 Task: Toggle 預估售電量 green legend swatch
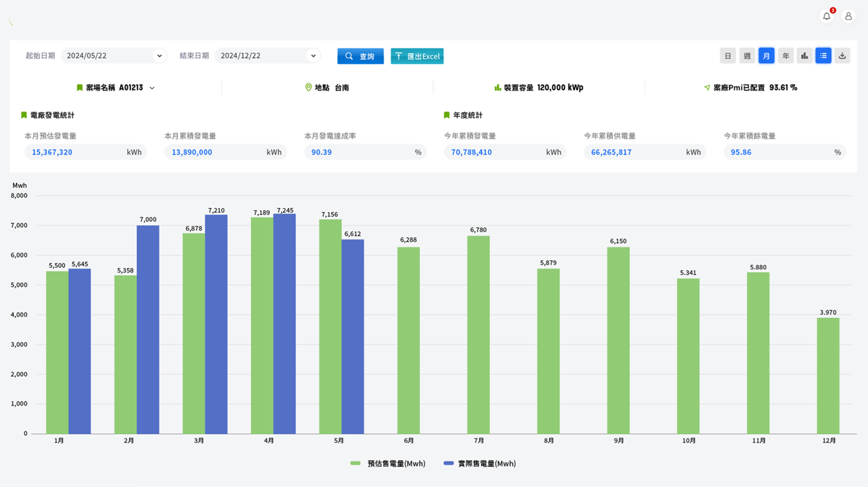[355, 463]
